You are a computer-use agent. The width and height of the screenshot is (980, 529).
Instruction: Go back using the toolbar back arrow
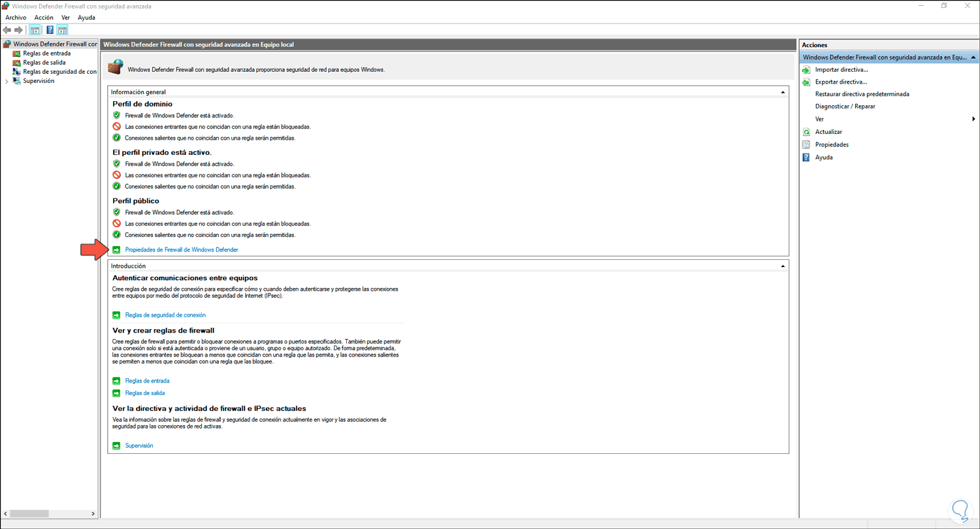pyautogui.click(x=7, y=30)
